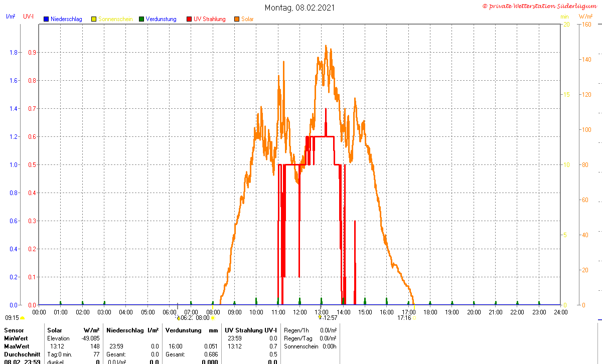Image resolution: width=602 pixels, height=364 pixels.
Task: Click the blue Niederschlag legend square
Action: coord(46,19)
